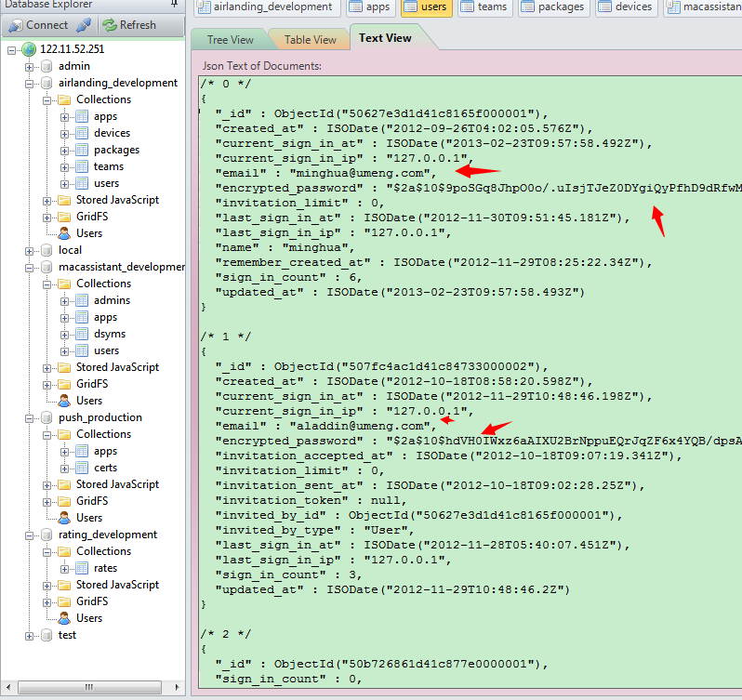Screen dimensions: 742x700
Task: Select Users person icon under push_production
Action: coord(64,518)
